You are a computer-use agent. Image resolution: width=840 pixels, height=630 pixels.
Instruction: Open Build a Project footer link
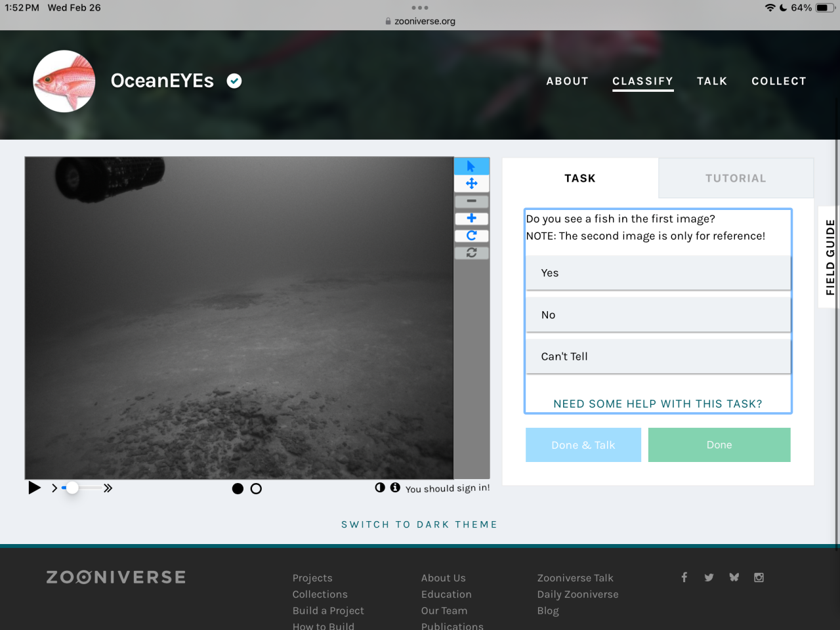[x=328, y=611]
